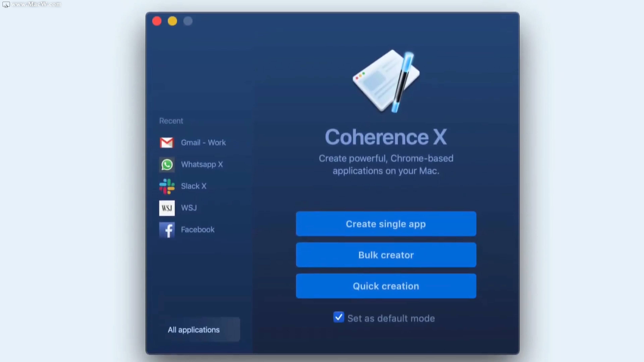
Task: Open the Bulk creator
Action: [x=386, y=255]
